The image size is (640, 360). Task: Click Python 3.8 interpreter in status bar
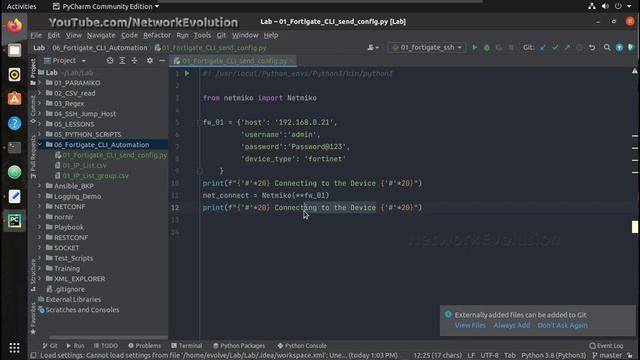pyautogui.click(x=553, y=356)
